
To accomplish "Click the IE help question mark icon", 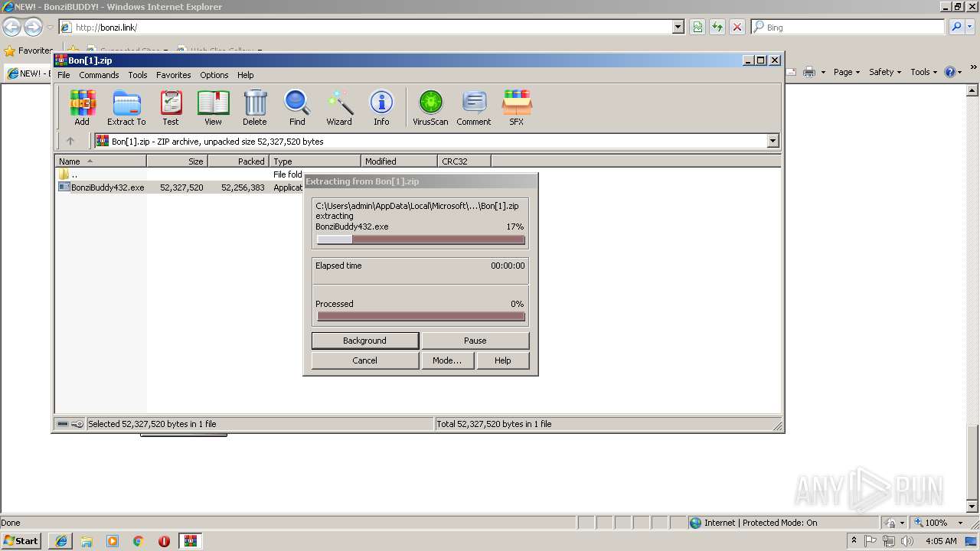I will coord(950,72).
